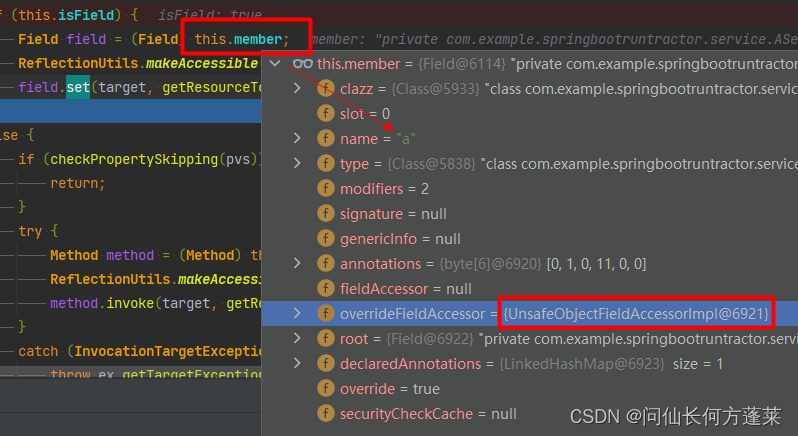
Task: Click the field icon next to annotations
Action: click(x=326, y=264)
